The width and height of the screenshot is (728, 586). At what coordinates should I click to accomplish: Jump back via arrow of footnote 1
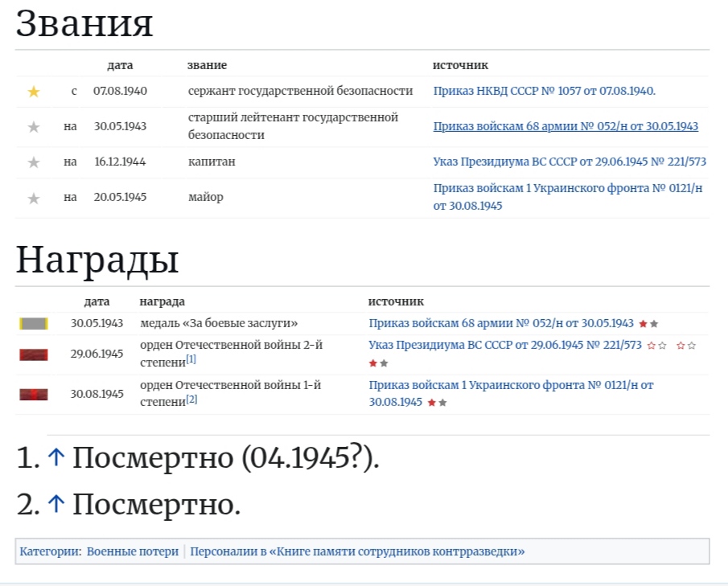pyautogui.click(x=56, y=458)
